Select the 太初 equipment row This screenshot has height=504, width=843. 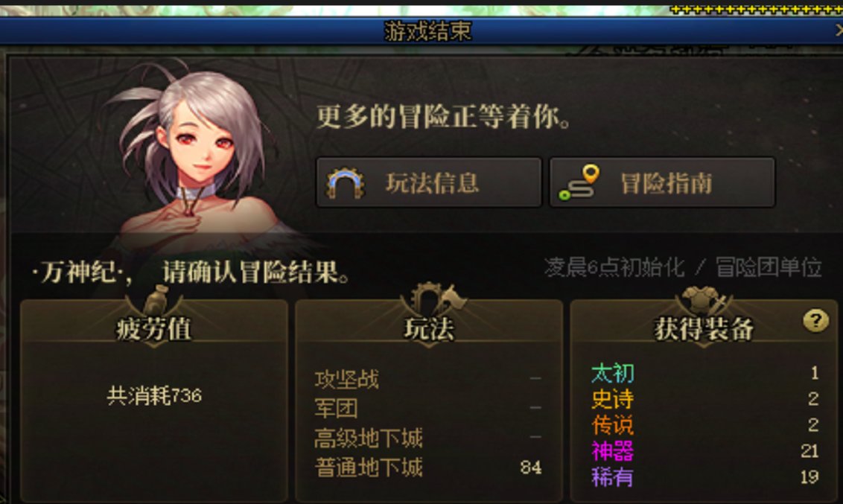(x=704, y=373)
